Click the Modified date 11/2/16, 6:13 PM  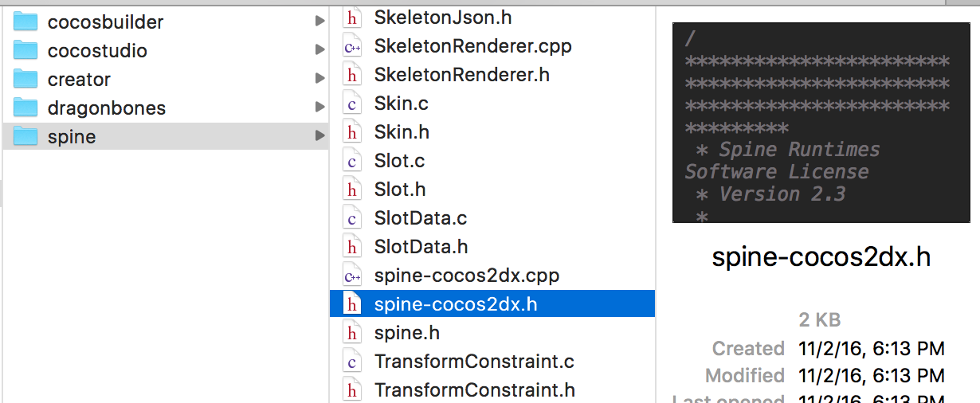click(x=872, y=375)
